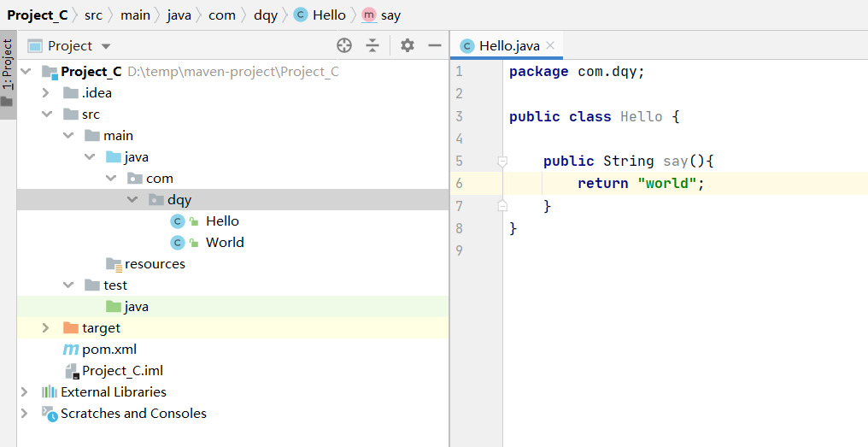Expand External Libraries node
This screenshot has height=447, width=868.
tap(25, 392)
